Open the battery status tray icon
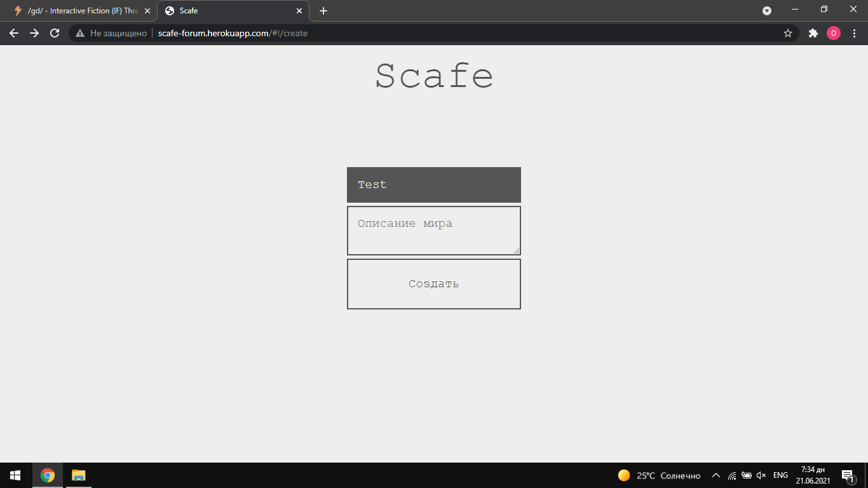 coord(747,475)
